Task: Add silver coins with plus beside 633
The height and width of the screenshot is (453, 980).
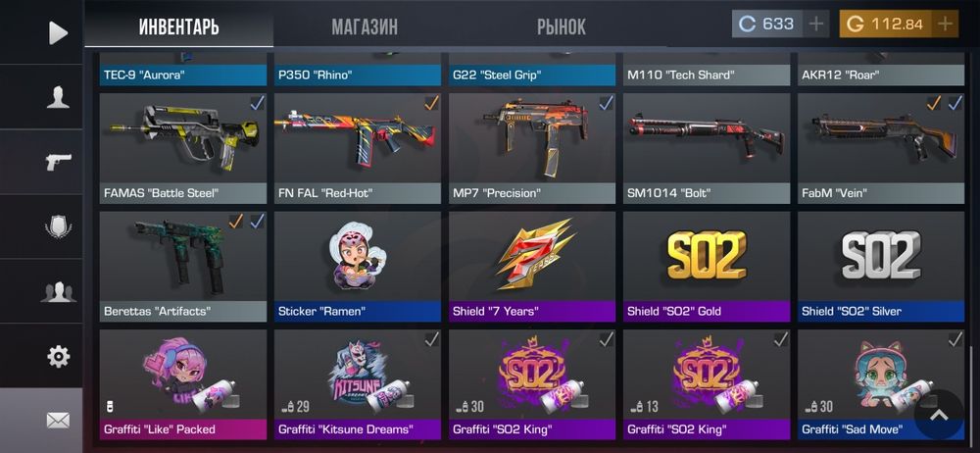Action: (816, 25)
